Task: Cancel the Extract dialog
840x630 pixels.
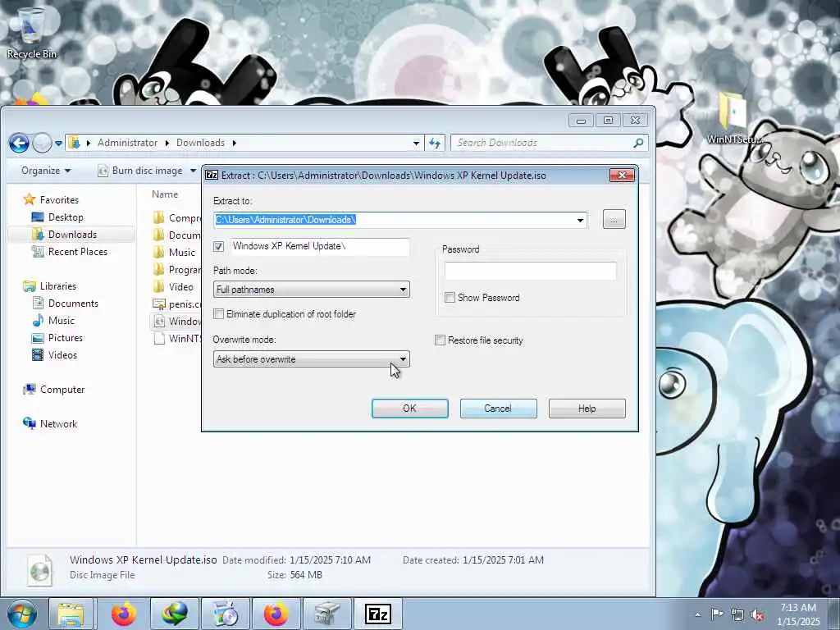Action: [498, 409]
